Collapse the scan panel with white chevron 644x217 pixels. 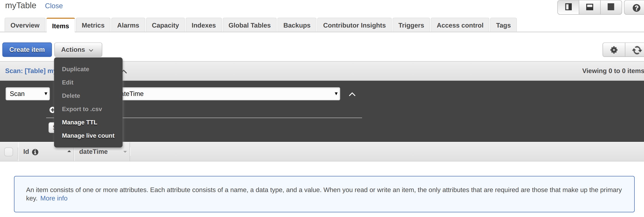pyautogui.click(x=352, y=94)
